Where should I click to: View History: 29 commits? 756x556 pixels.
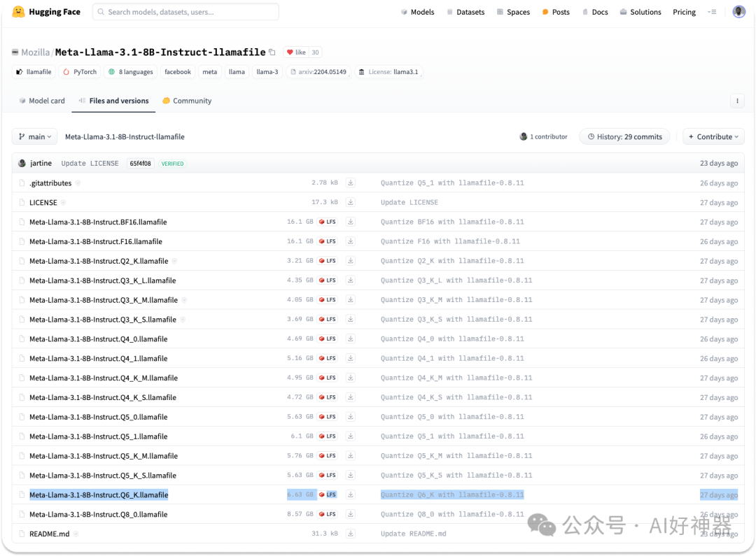pos(624,137)
